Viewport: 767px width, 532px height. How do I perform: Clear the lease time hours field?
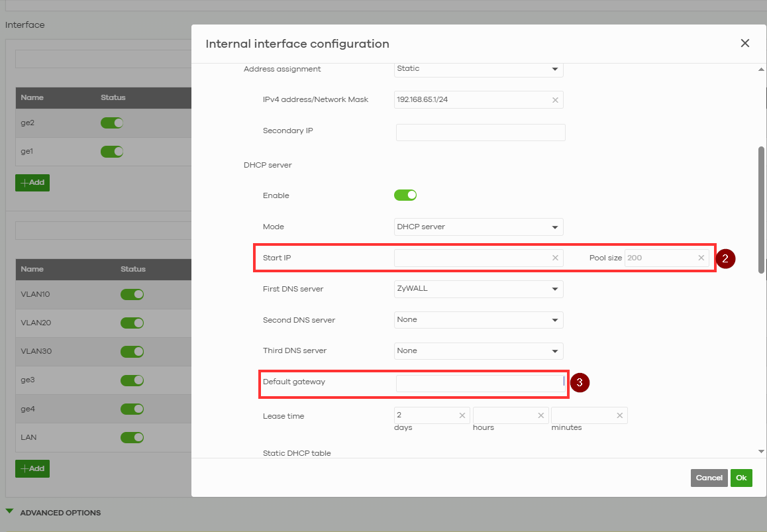coord(540,415)
